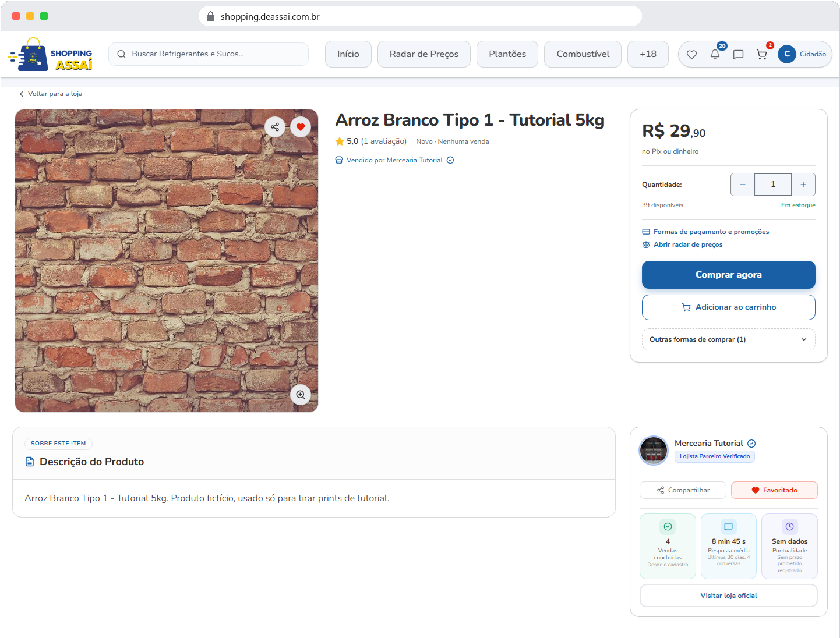
Task: Share product via image share icon
Action: point(275,127)
